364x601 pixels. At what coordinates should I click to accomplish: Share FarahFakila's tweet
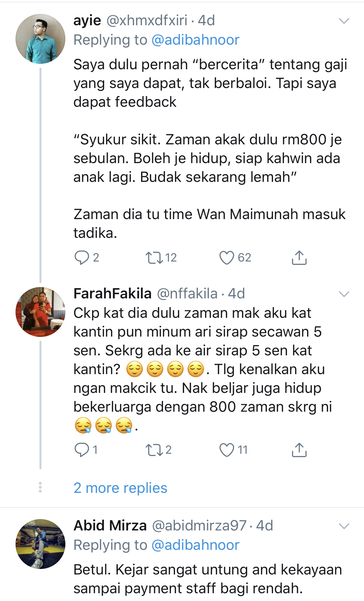point(299,450)
